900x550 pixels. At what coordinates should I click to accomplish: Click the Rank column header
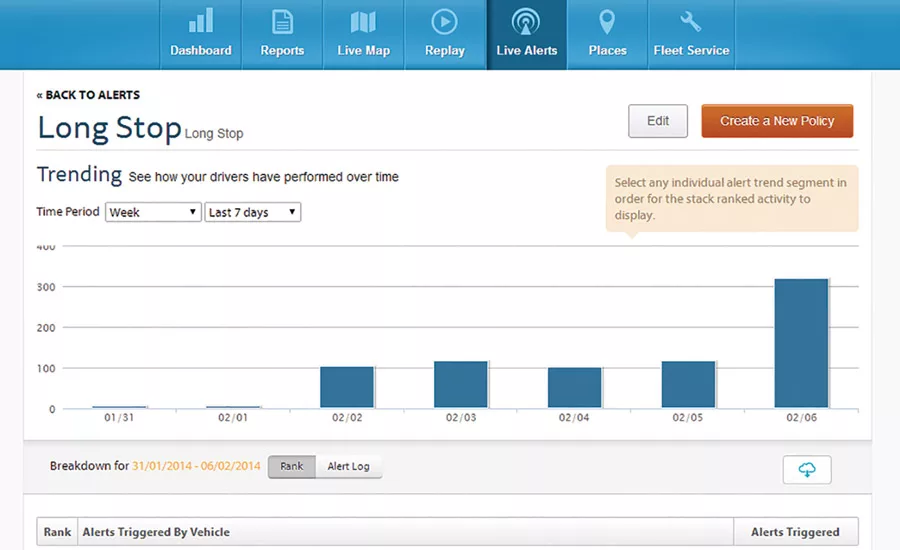[57, 532]
